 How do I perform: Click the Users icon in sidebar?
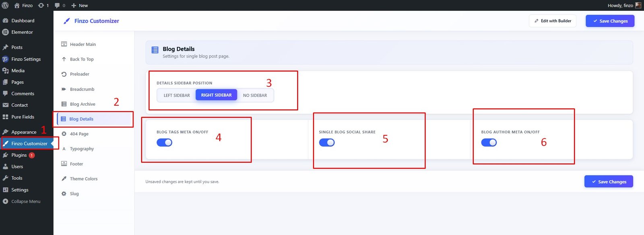(x=5, y=167)
